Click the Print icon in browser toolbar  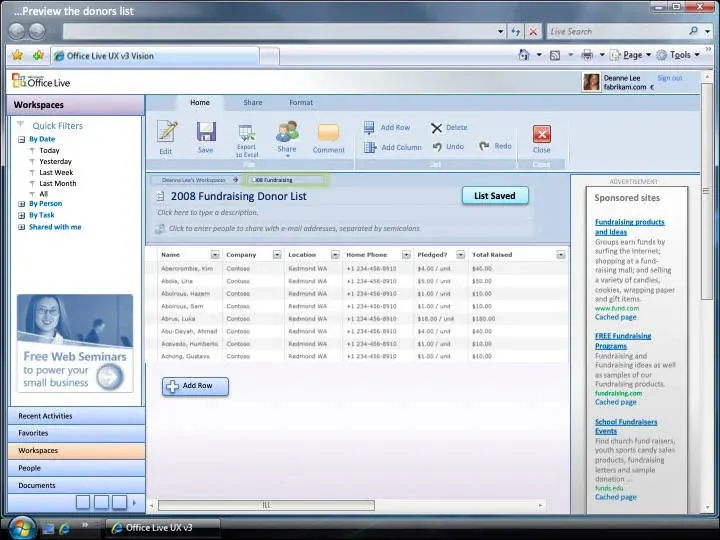coord(587,55)
